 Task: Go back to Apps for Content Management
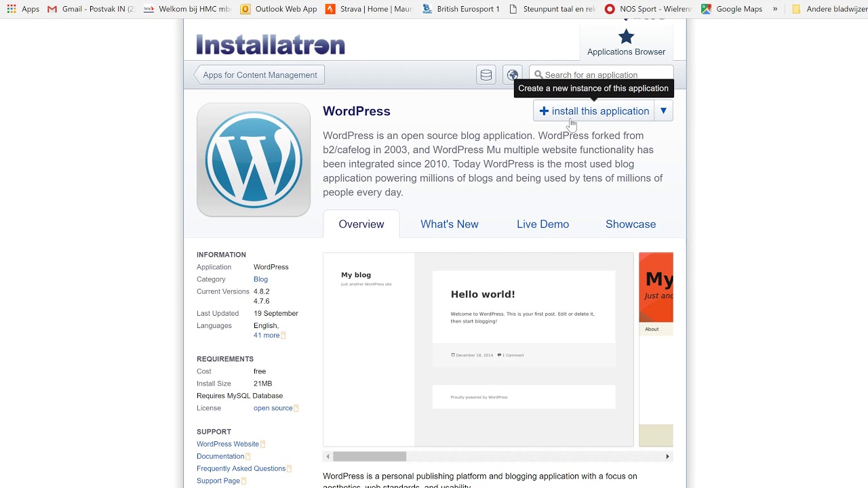[259, 75]
